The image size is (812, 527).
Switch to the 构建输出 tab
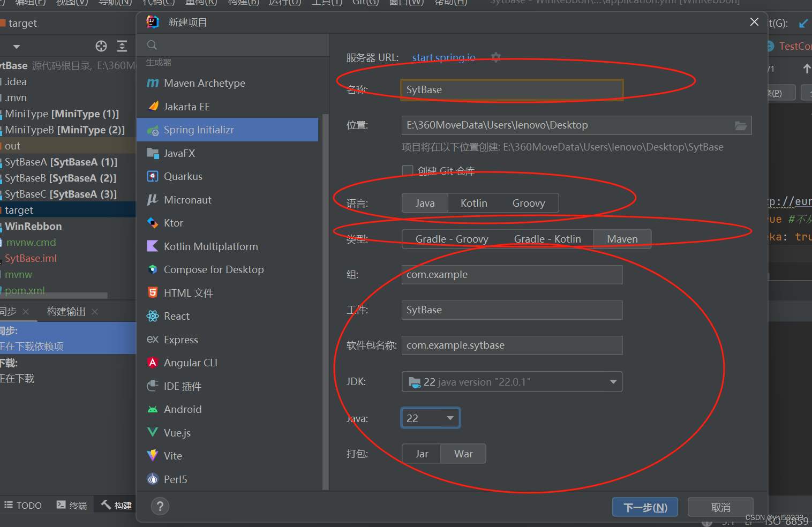66,311
